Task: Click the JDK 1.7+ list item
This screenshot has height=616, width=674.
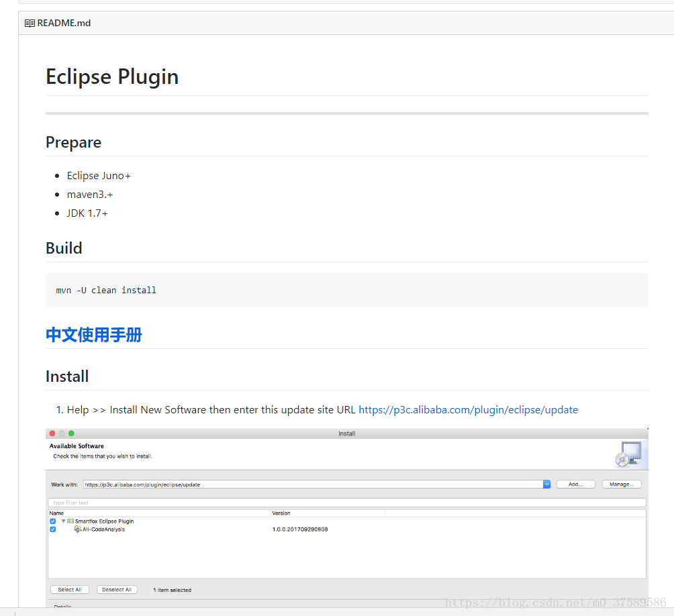Action: pos(87,213)
